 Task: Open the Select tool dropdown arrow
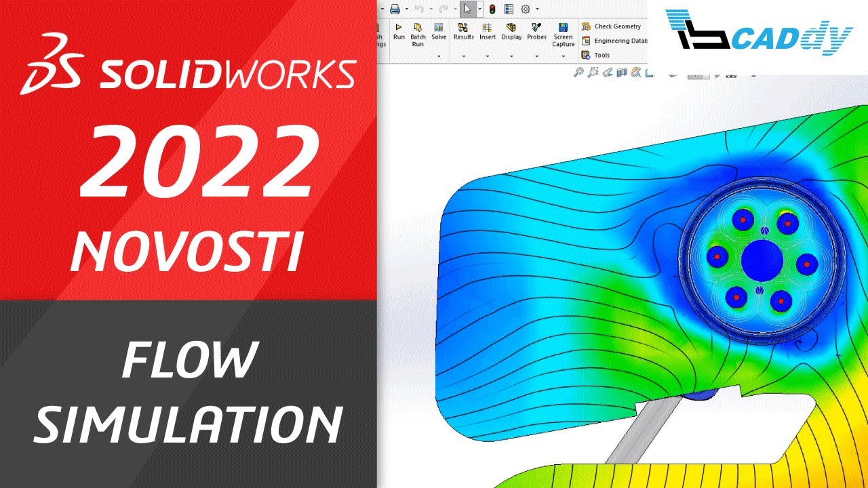(479, 9)
